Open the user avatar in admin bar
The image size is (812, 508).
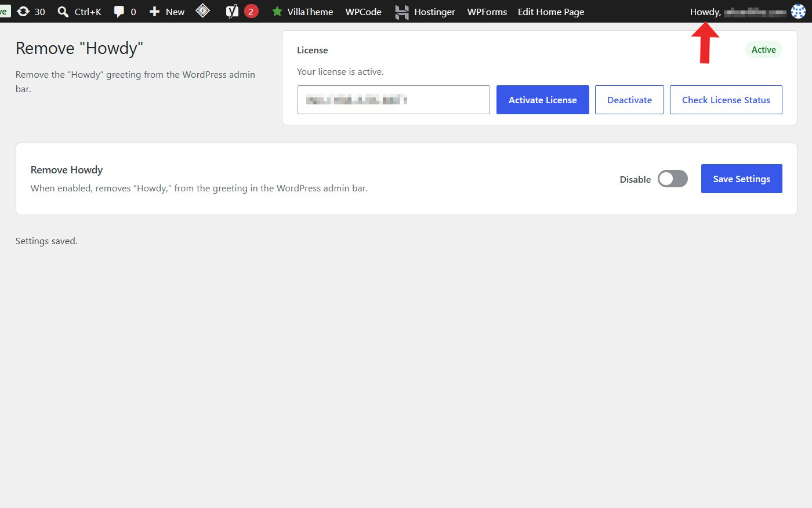point(798,12)
